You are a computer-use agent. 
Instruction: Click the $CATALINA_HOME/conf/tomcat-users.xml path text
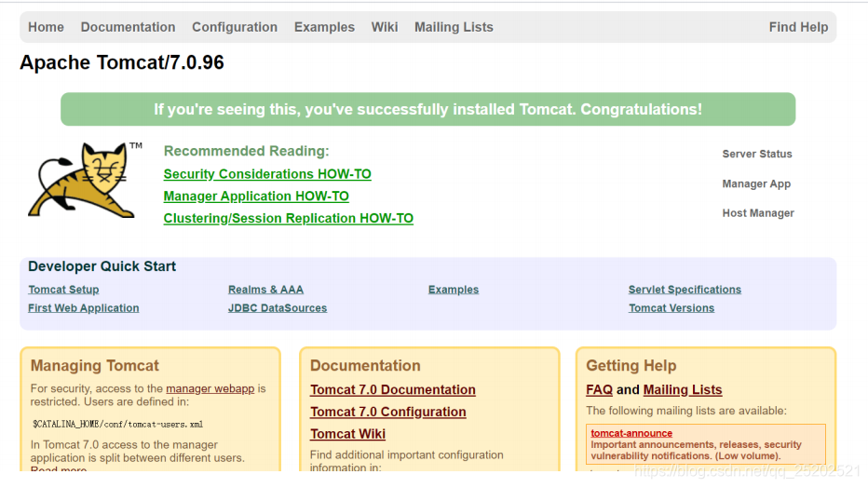point(118,425)
